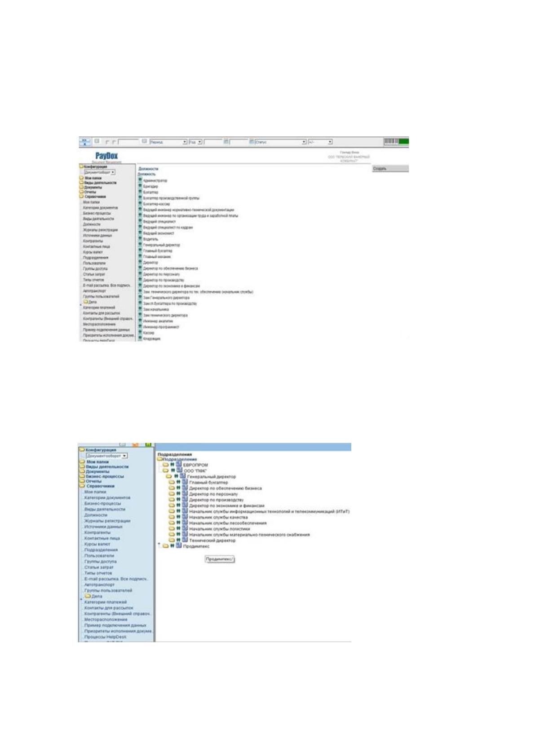This screenshot has height=756, width=535.
Task: Select Технический директор in the departments tree
Action: 212,541
